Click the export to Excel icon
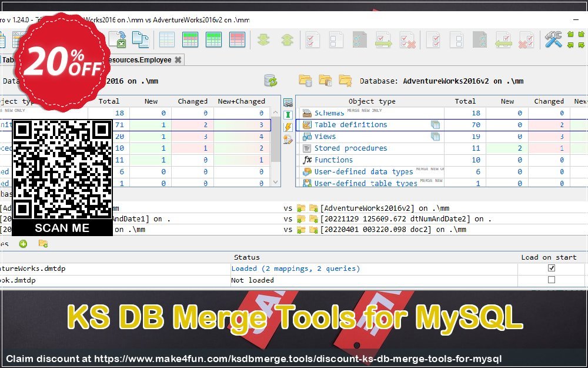588x368 pixels. [118, 39]
